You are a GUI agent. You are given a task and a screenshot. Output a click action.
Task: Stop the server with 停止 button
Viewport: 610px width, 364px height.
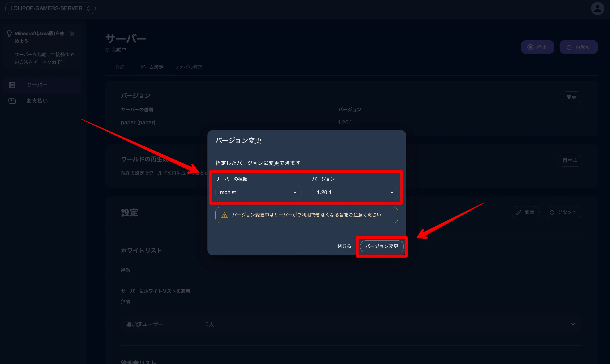pyautogui.click(x=537, y=47)
